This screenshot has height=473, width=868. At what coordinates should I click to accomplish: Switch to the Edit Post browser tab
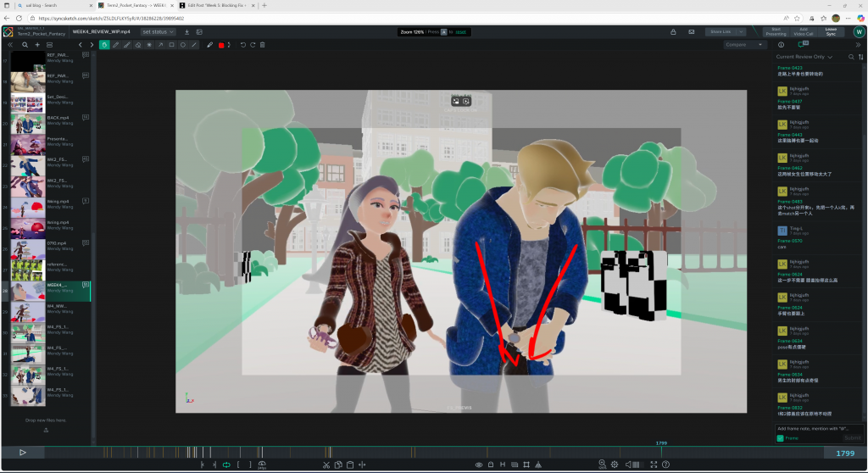pos(216,5)
